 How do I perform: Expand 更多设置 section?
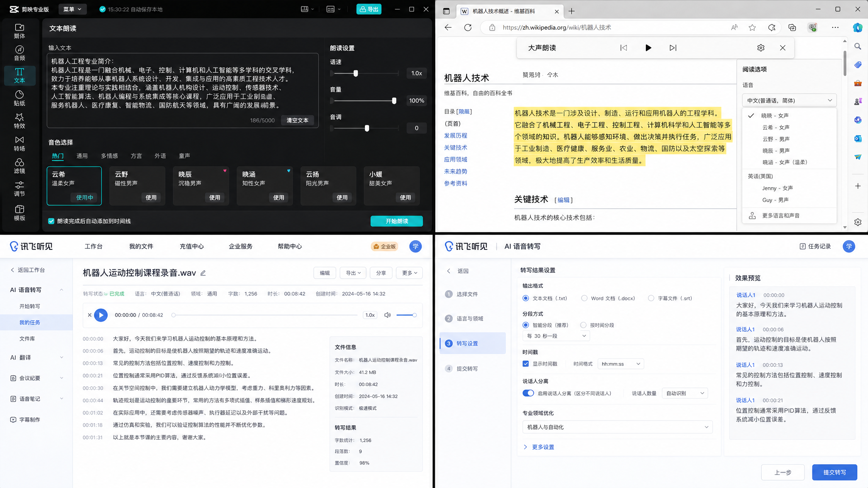click(x=539, y=447)
